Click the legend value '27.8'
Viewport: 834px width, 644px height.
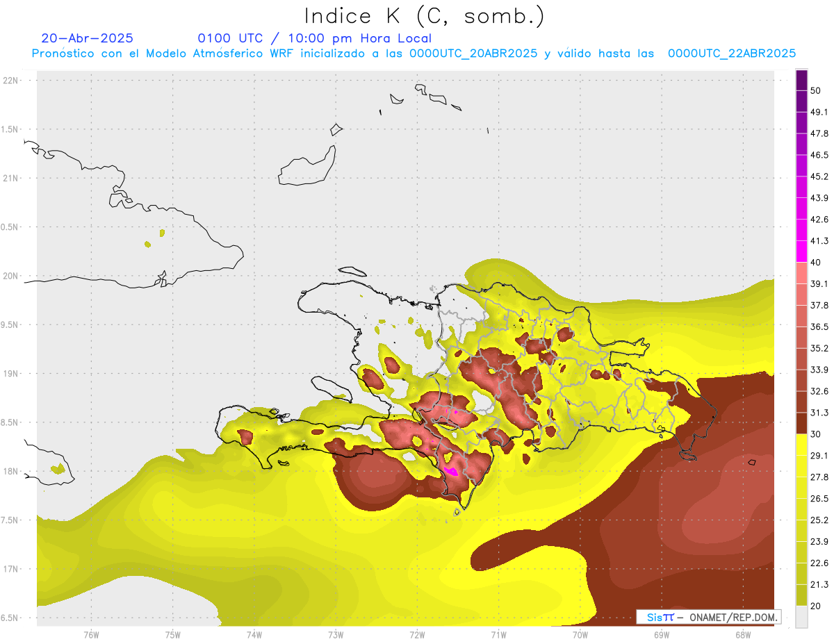819,477
